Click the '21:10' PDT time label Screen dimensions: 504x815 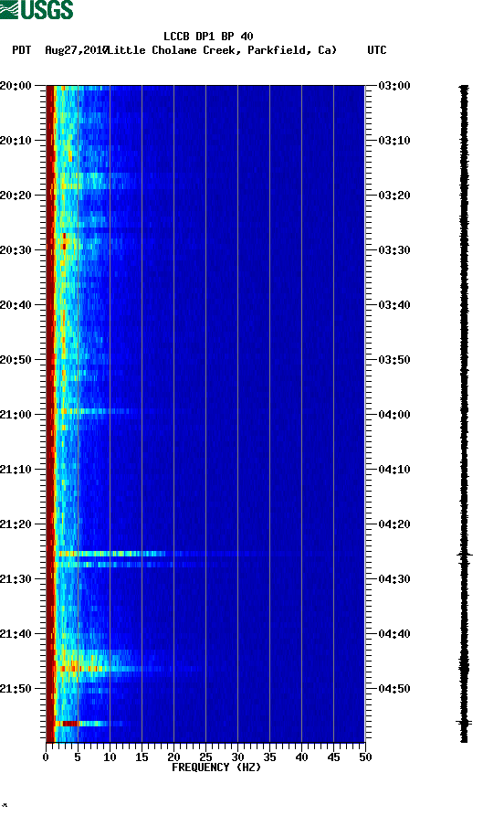click(16, 470)
